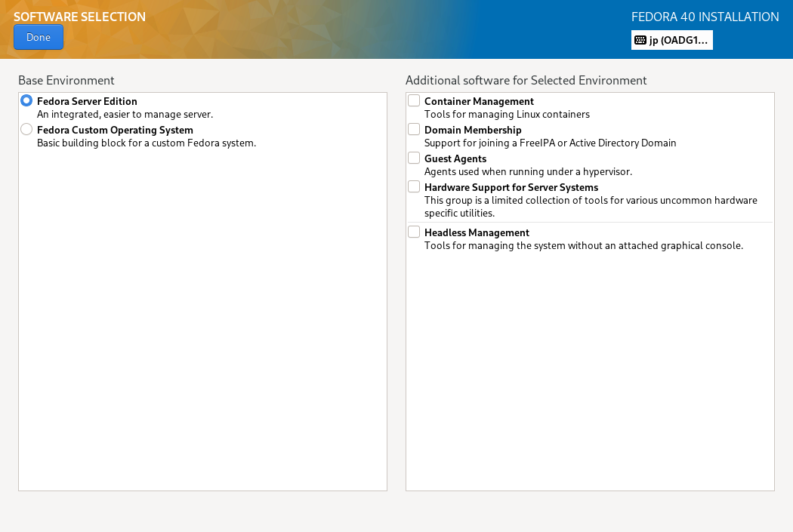Image resolution: width=793 pixels, height=532 pixels.
Task: Click the "SOFTWARE SELECTION" title
Action: [79, 17]
